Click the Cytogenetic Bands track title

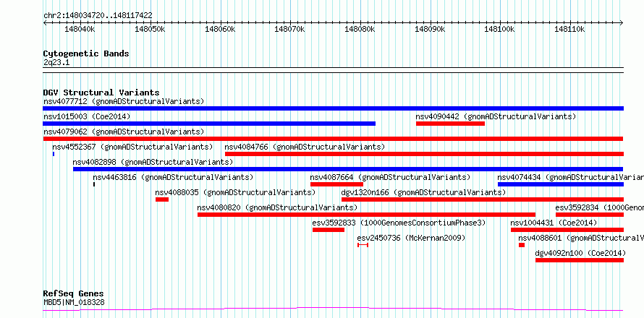click(x=86, y=53)
